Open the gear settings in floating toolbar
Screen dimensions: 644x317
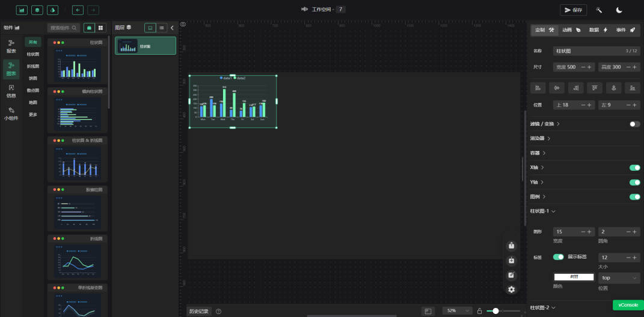(511, 289)
